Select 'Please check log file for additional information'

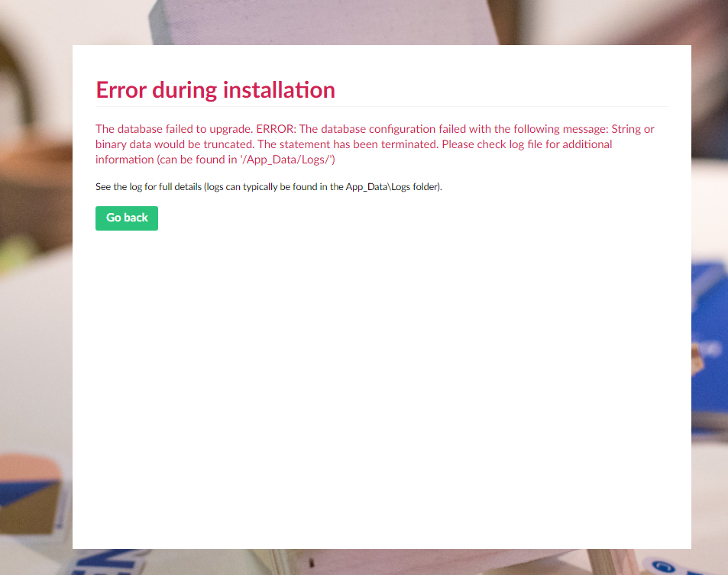click(x=527, y=144)
